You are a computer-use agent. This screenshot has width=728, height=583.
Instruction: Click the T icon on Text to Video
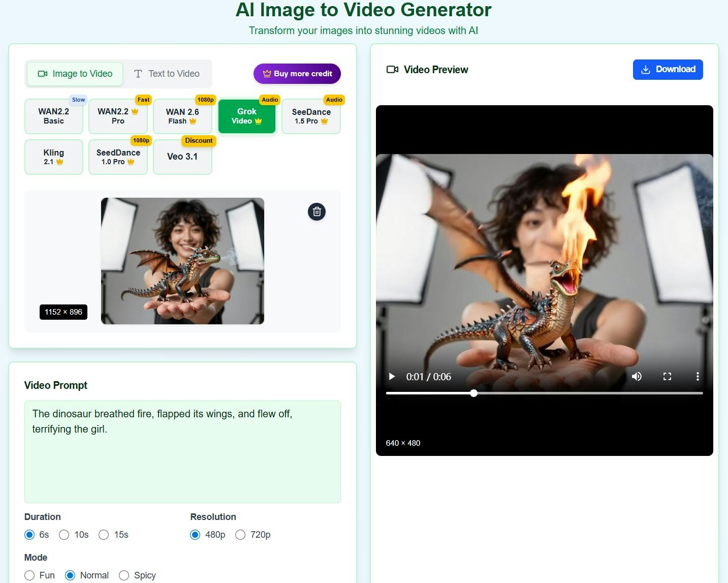tap(137, 74)
